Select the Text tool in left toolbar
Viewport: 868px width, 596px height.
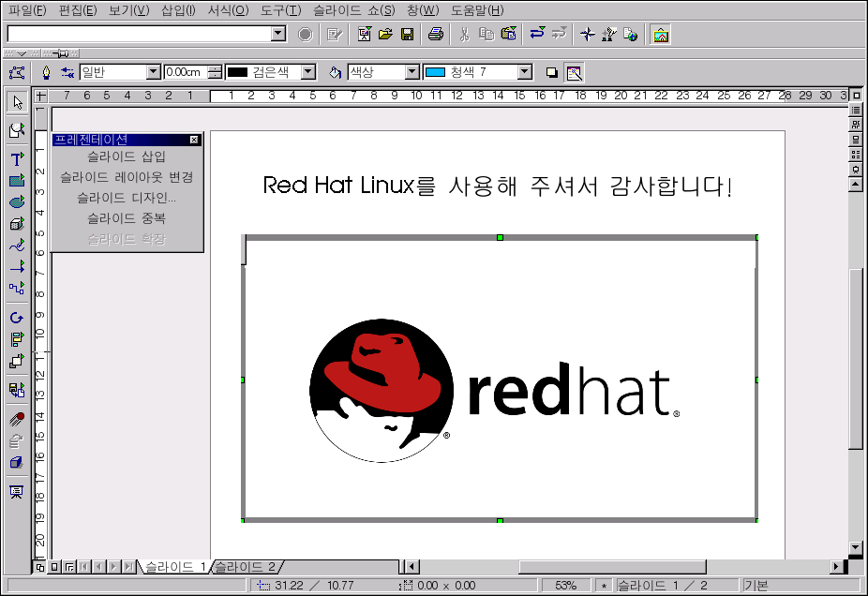[16, 159]
